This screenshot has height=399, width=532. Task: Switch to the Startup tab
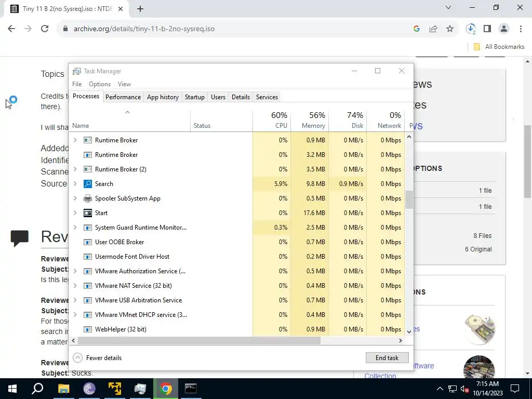(195, 97)
